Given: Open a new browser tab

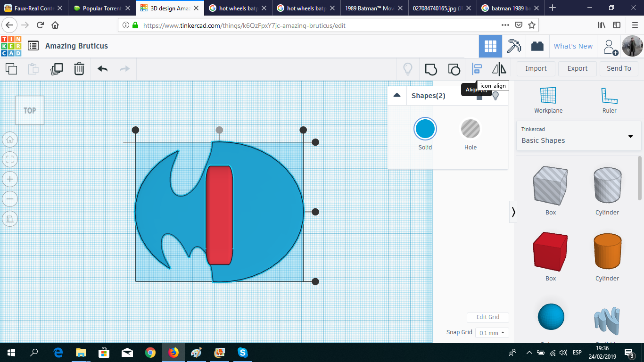Looking at the screenshot, I should (x=553, y=8).
